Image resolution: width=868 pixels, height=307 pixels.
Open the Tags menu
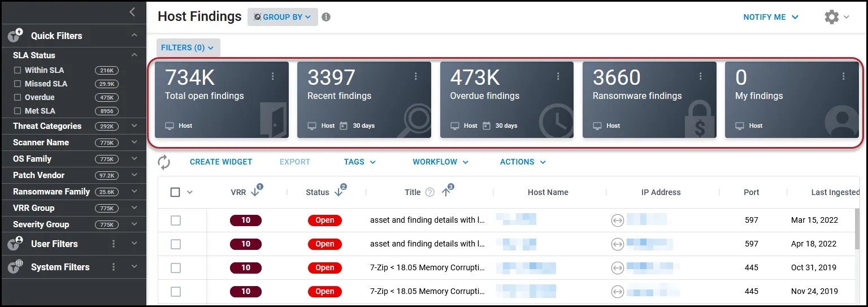[360, 162]
